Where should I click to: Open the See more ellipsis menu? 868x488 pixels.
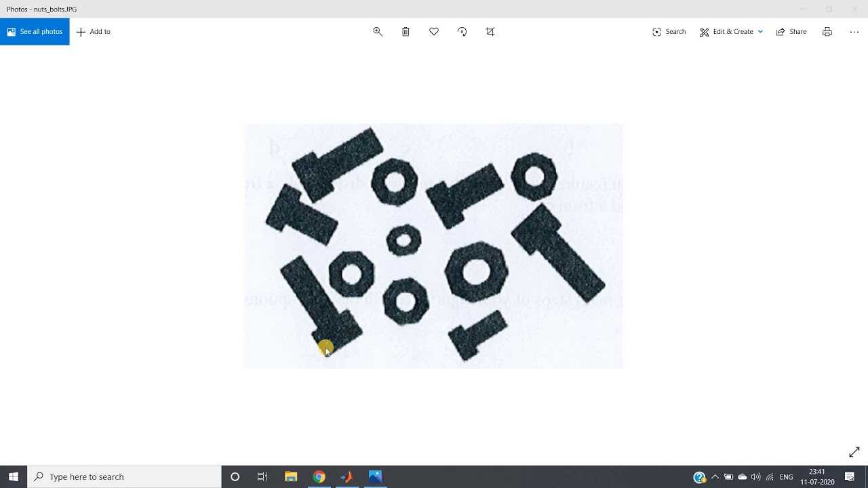854,32
